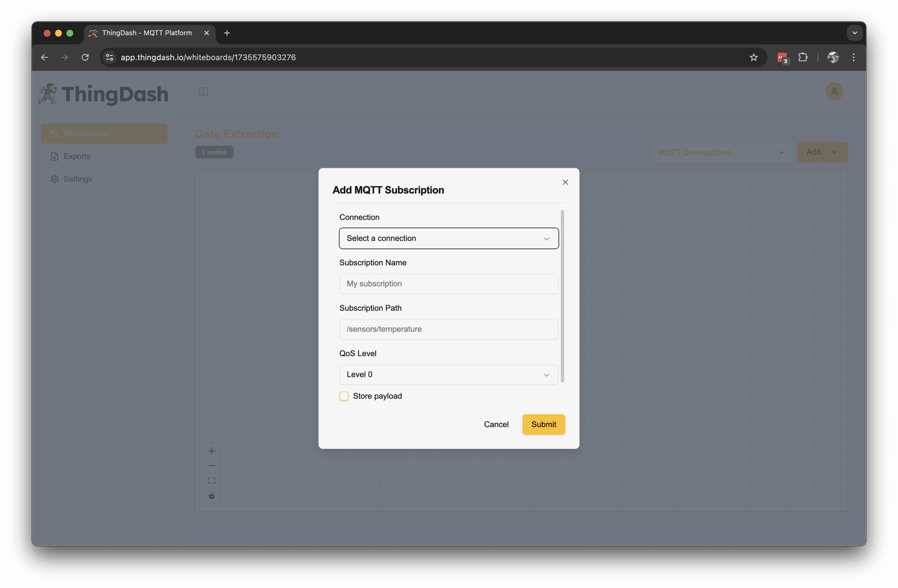
Task: Fit the whiteboard view to screen
Action: point(212,480)
